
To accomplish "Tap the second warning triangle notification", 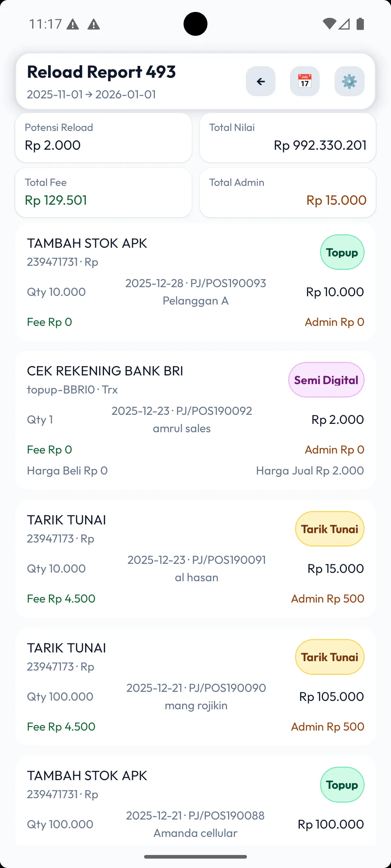I will coord(94,25).
